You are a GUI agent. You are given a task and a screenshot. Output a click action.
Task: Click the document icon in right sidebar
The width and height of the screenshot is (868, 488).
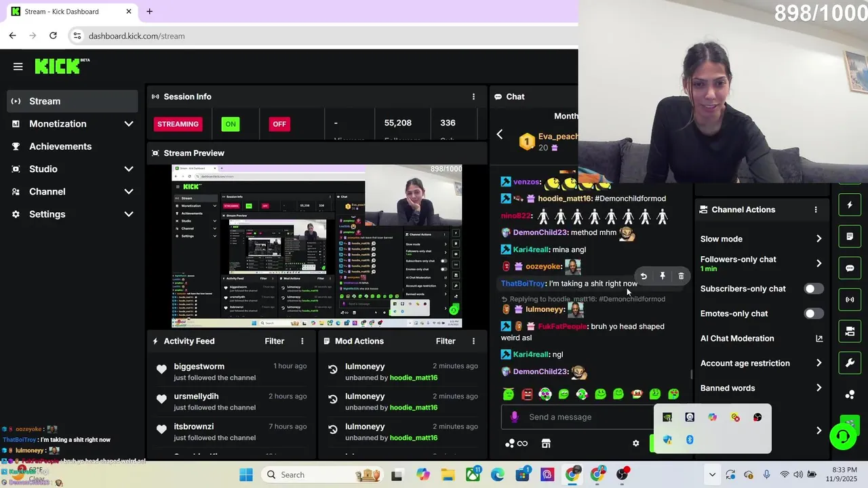[x=850, y=237]
